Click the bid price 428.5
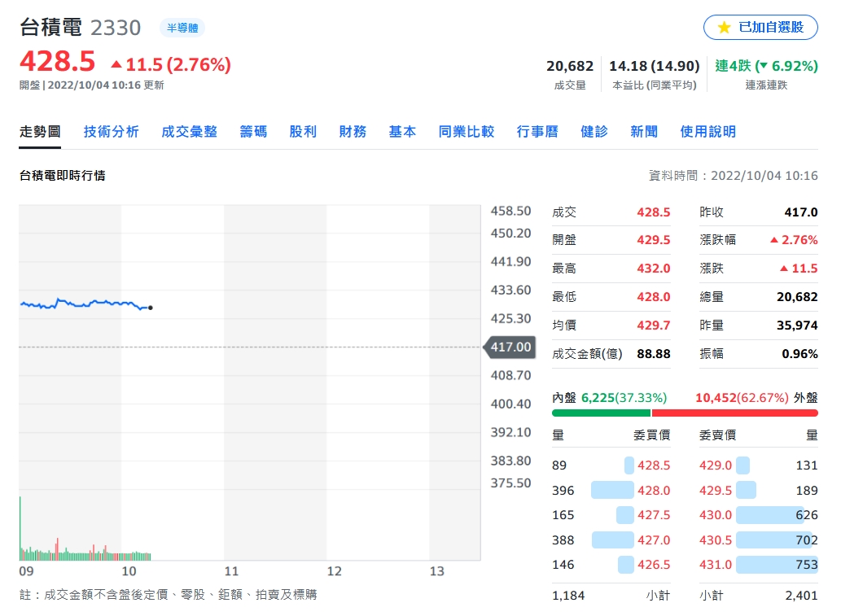 point(654,465)
